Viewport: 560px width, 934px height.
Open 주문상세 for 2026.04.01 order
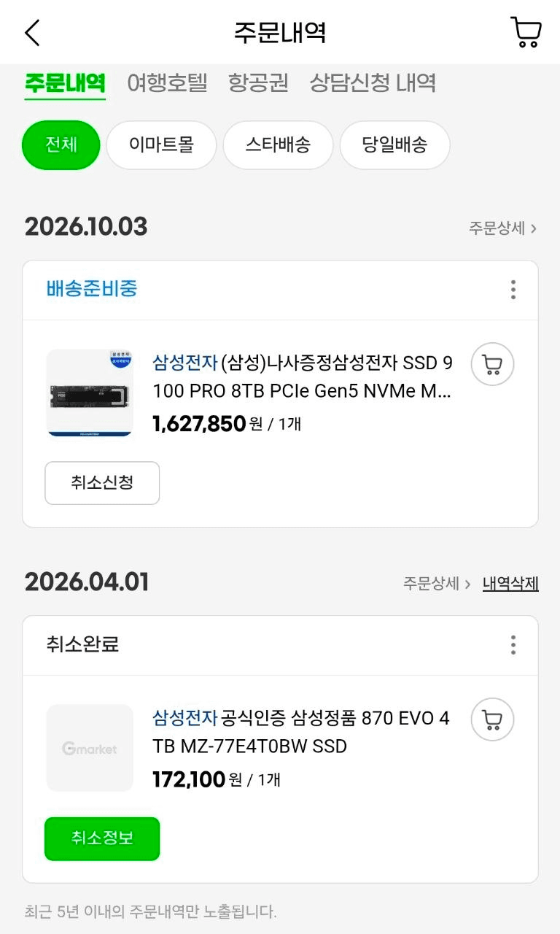point(437,584)
